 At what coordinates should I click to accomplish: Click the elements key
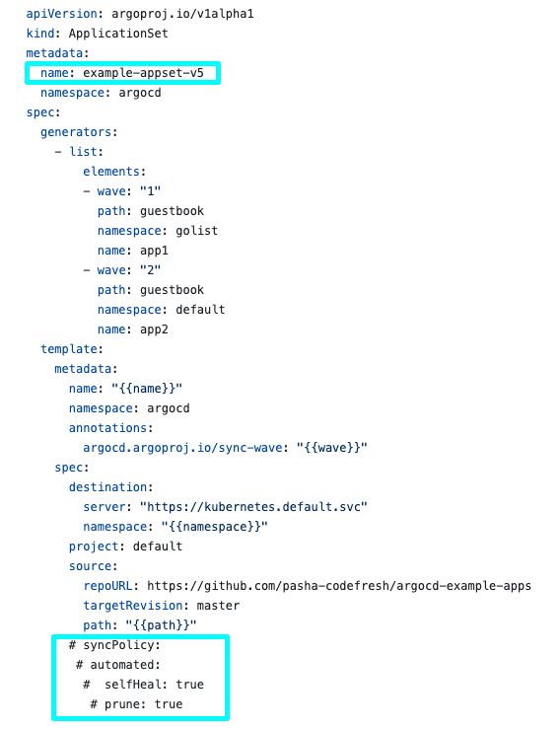(x=111, y=172)
